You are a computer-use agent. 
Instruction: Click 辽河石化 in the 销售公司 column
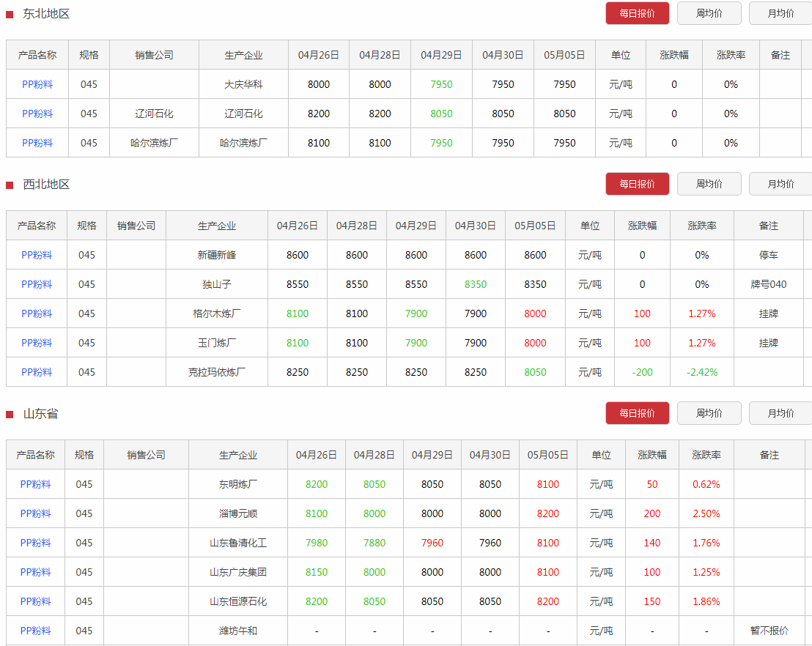[155, 114]
